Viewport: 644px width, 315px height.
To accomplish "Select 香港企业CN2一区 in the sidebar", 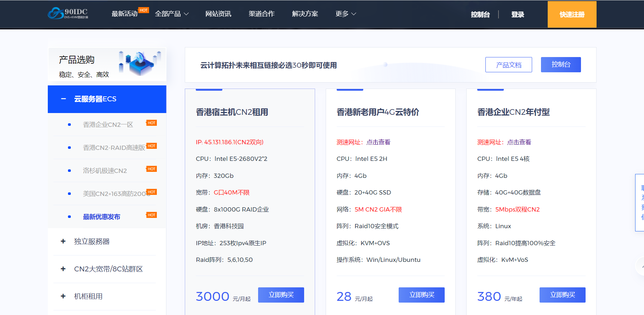I will point(108,125).
